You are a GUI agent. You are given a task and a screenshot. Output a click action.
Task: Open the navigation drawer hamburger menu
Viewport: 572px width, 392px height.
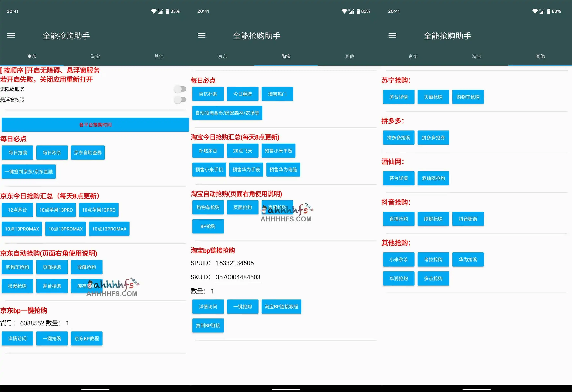coord(11,36)
